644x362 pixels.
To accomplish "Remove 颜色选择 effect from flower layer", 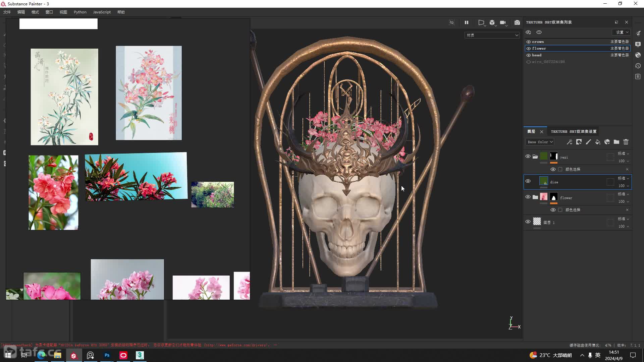I will coord(627,210).
